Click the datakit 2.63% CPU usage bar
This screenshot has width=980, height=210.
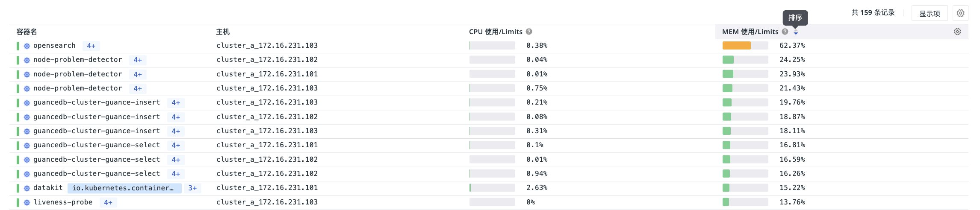[492, 188]
